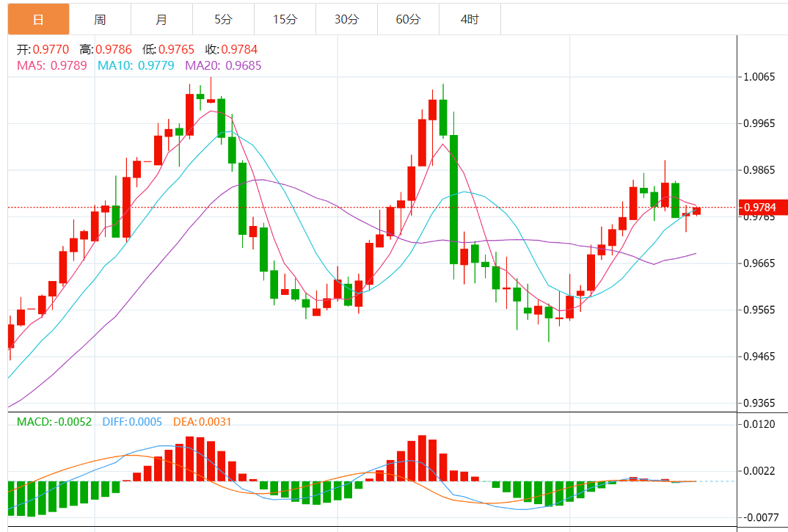
Task: Click the -0.0077 MACD axis label
Action: point(762,517)
